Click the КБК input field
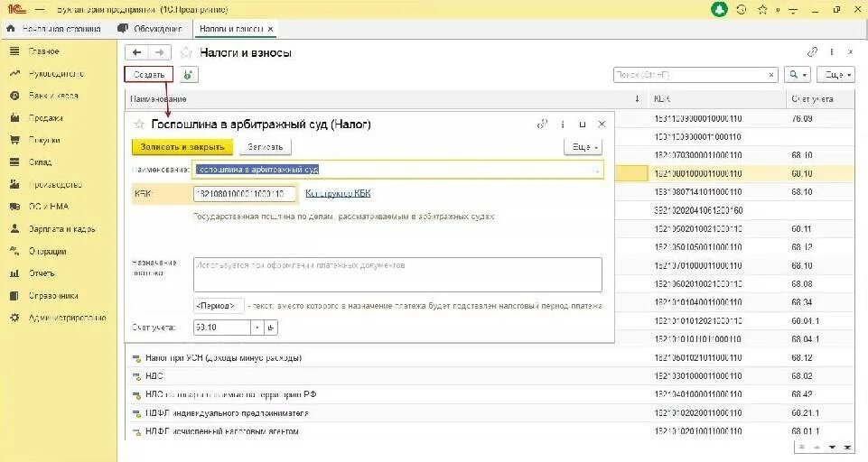Viewport: 868px width, 462px height. [244, 194]
